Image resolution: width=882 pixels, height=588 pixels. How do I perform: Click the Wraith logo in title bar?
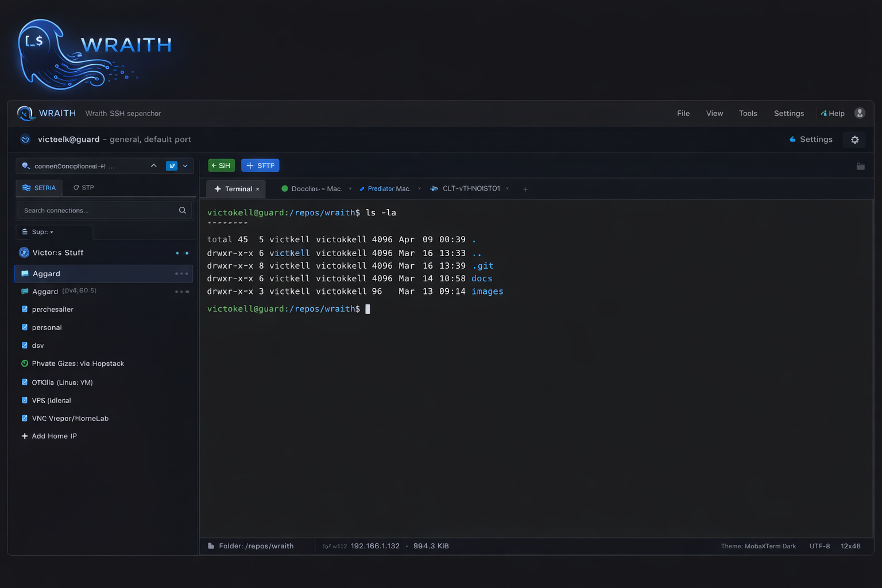coord(25,113)
